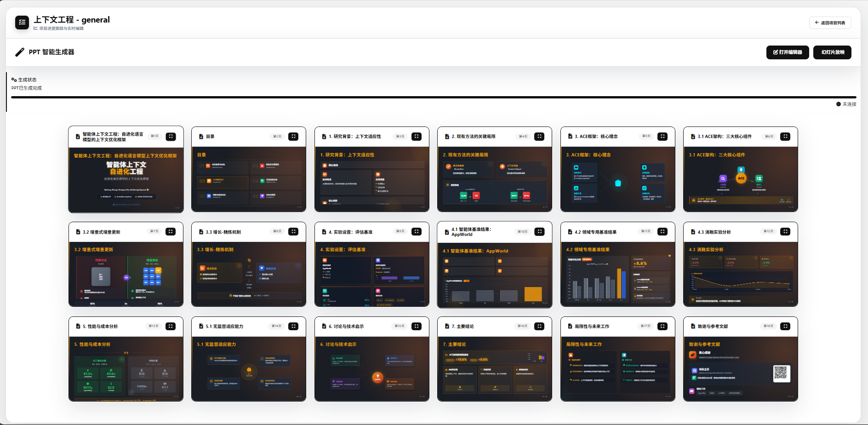
Task: Click the 第10页 page badge on slide 4.1
Action: click(521, 231)
